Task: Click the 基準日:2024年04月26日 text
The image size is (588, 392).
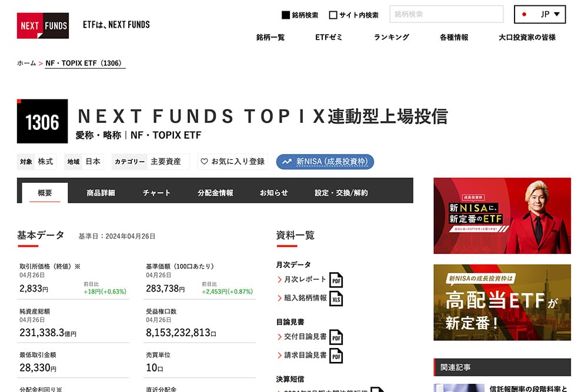Action: pos(116,236)
